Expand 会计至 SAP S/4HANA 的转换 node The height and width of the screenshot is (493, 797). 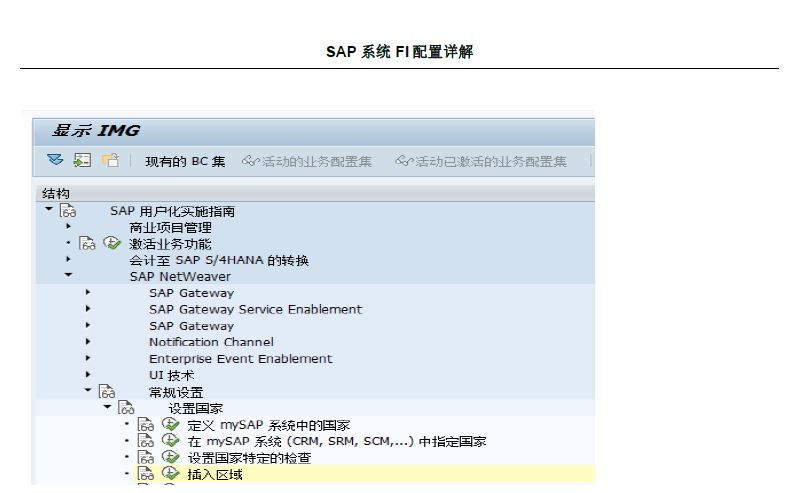coord(68,259)
